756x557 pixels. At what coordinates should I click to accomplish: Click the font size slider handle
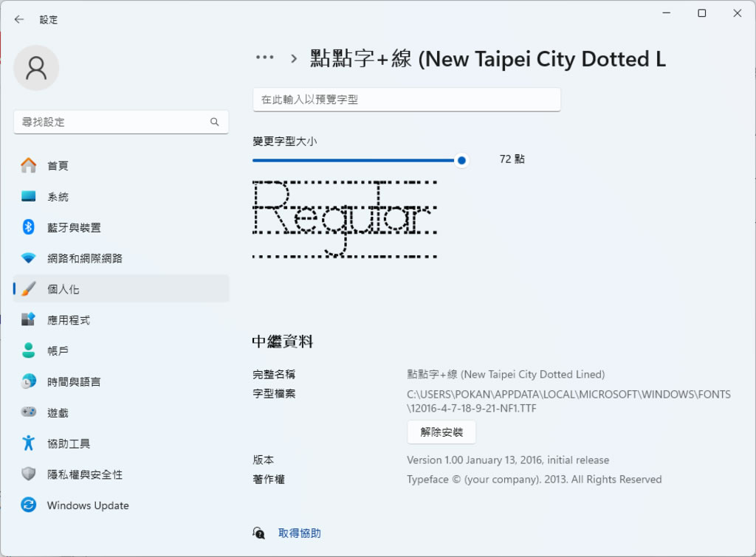[x=461, y=160]
